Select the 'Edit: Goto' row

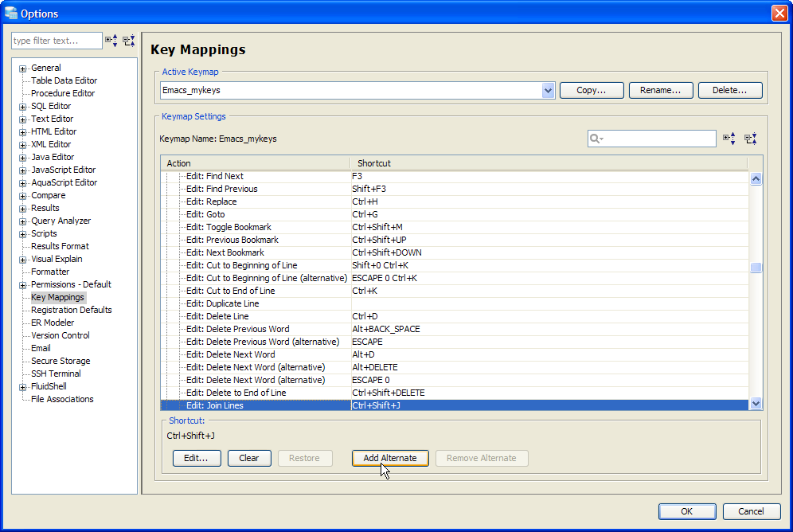coord(455,214)
